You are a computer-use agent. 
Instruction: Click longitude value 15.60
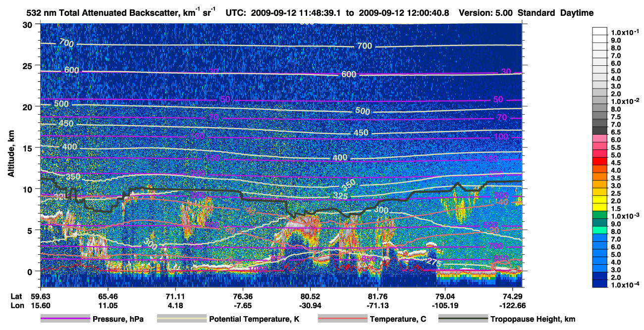pos(41,306)
